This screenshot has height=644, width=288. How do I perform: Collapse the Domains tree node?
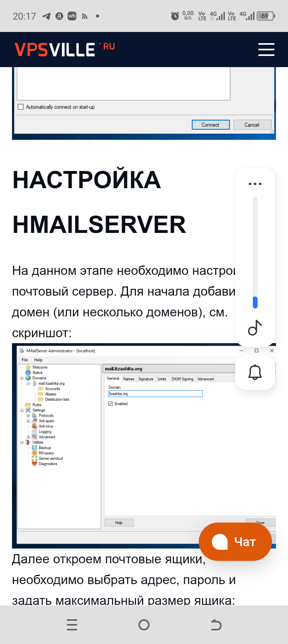(x=22, y=378)
